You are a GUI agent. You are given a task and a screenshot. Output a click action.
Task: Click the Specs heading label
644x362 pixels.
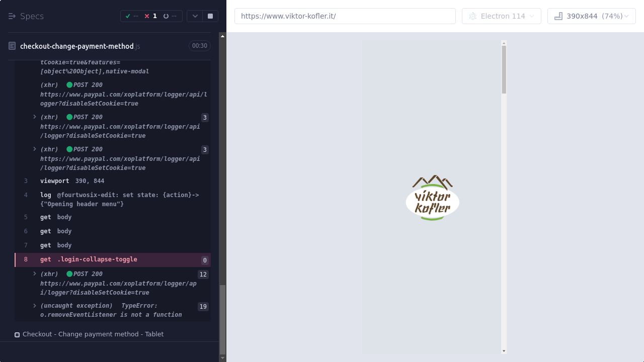coord(32,16)
